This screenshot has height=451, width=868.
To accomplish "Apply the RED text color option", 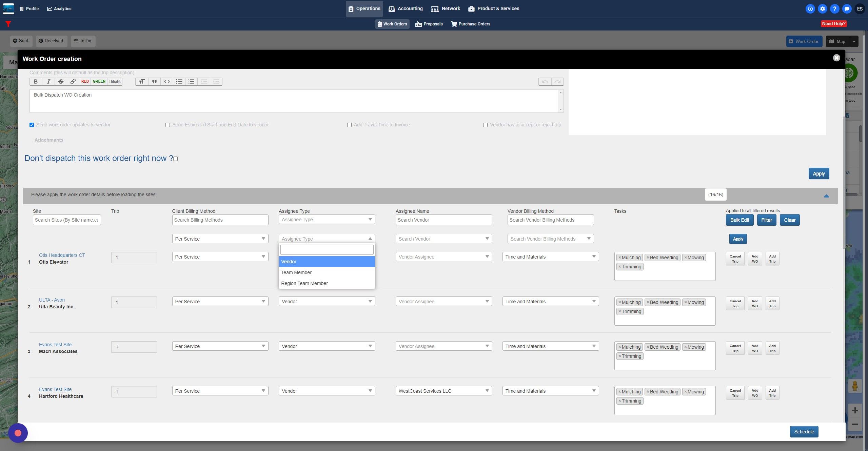I will 85,81.
